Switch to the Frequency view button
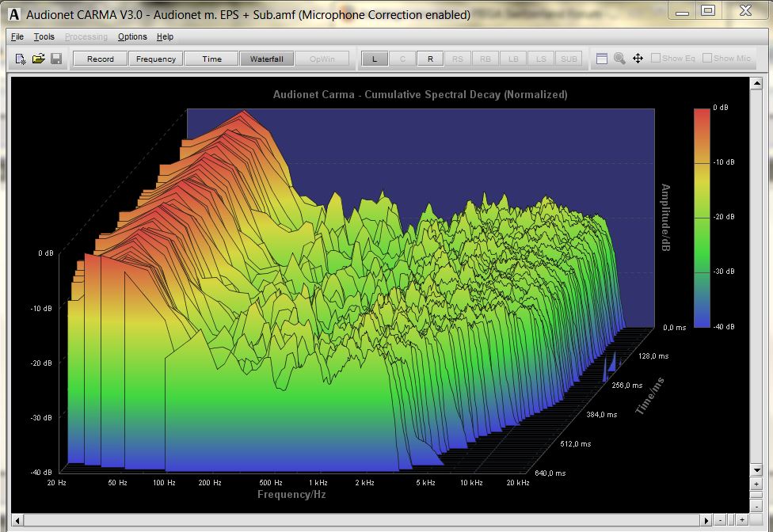773x532 pixels. pos(156,59)
